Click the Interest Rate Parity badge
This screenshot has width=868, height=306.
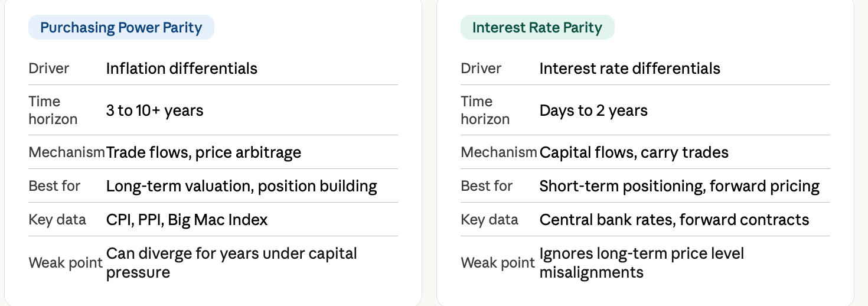537,27
